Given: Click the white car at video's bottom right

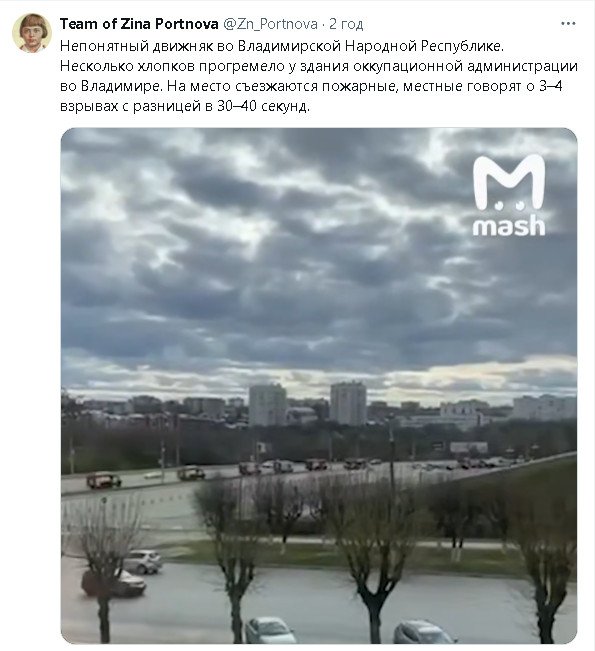Looking at the screenshot, I should (423, 632).
